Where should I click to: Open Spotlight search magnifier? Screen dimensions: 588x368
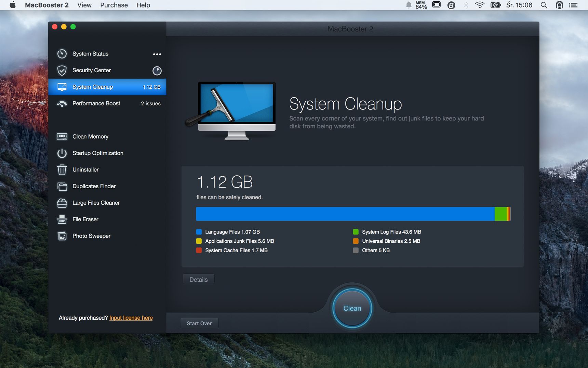[544, 5]
